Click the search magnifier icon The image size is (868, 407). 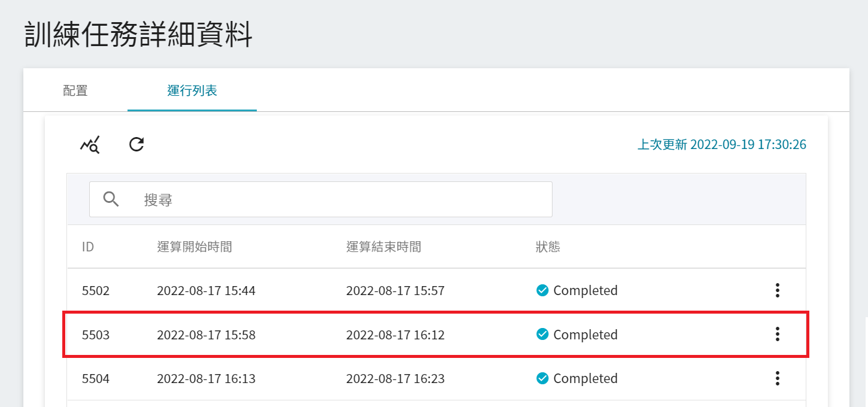coord(111,199)
